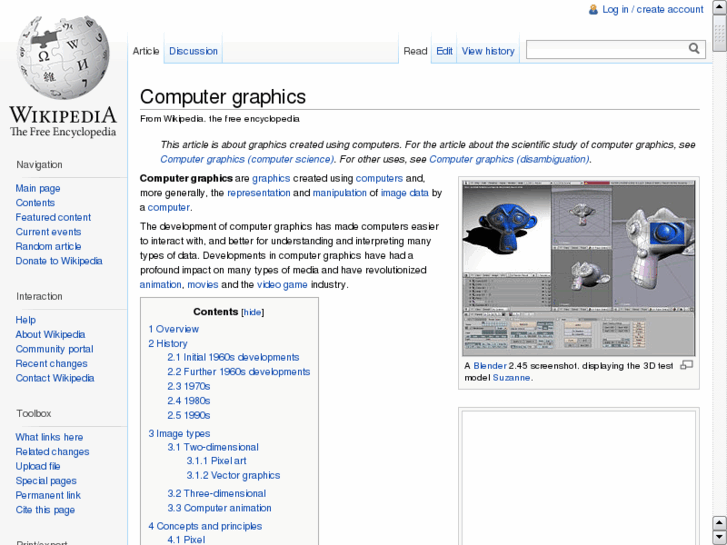The height and width of the screenshot is (545, 727).
Task: Jump to 2 History section
Action: 168,343
